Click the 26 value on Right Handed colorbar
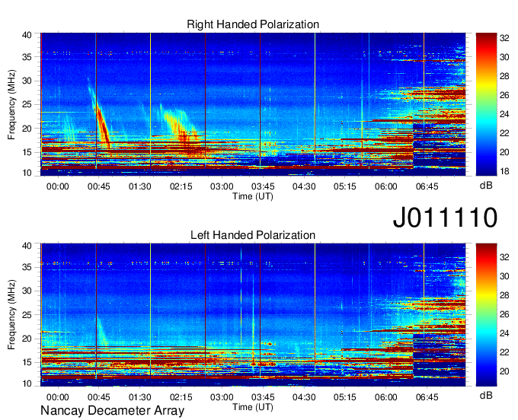The height and width of the screenshot is (420, 518). 504,95
